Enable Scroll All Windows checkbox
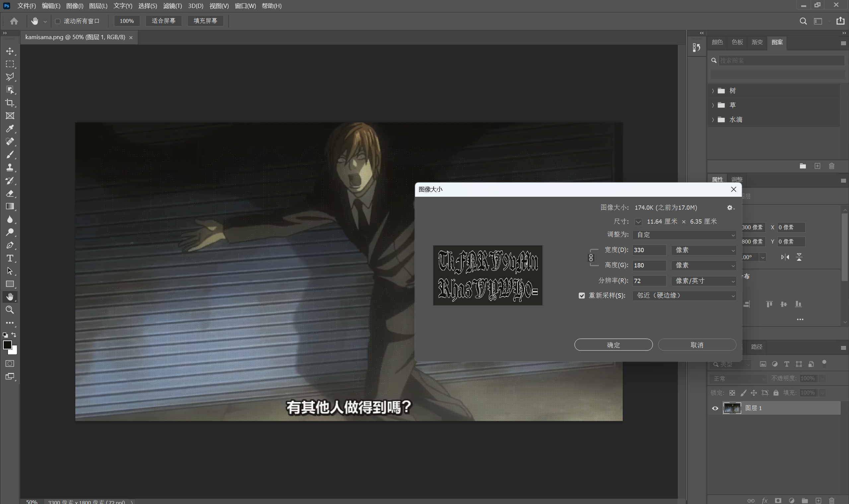849x504 pixels. click(58, 21)
